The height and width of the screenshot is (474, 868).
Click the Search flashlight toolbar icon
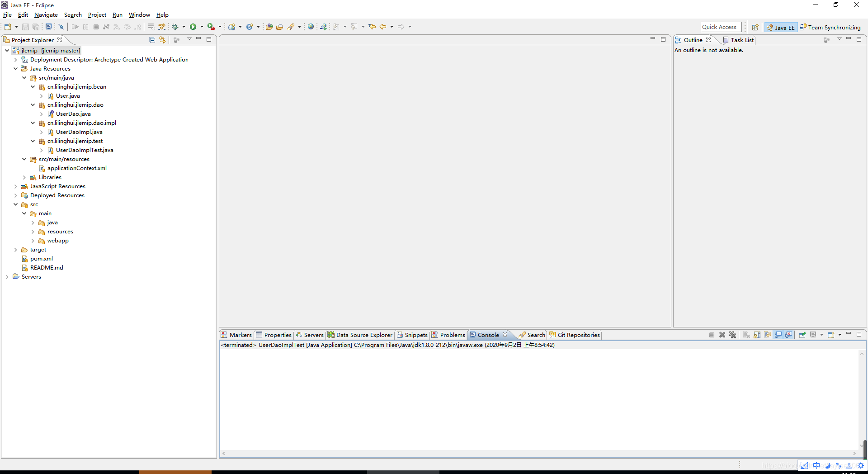click(291, 27)
